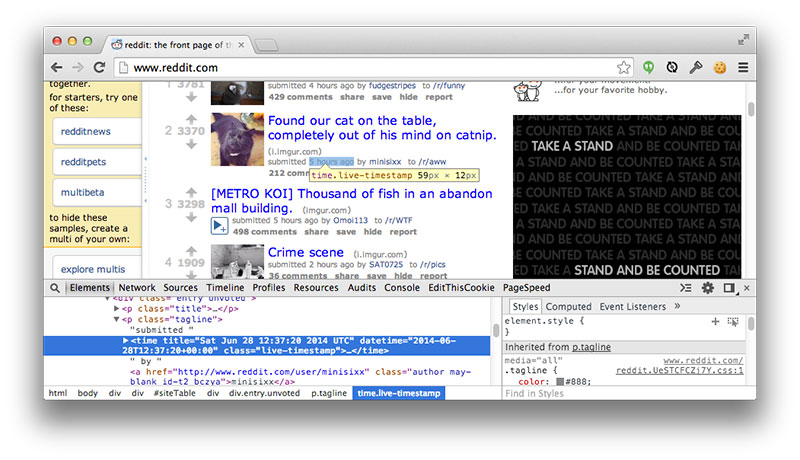The image size is (800, 460).
Task: Click the browser forward arrow
Action: pyautogui.click(x=78, y=67)
